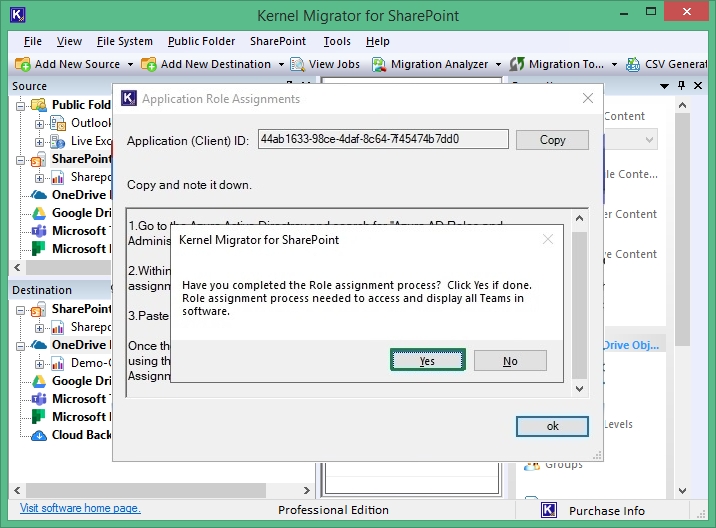The height and width of the screenshot is (528, 716).
Task: Close the right side panel
Action: (698, 85)
